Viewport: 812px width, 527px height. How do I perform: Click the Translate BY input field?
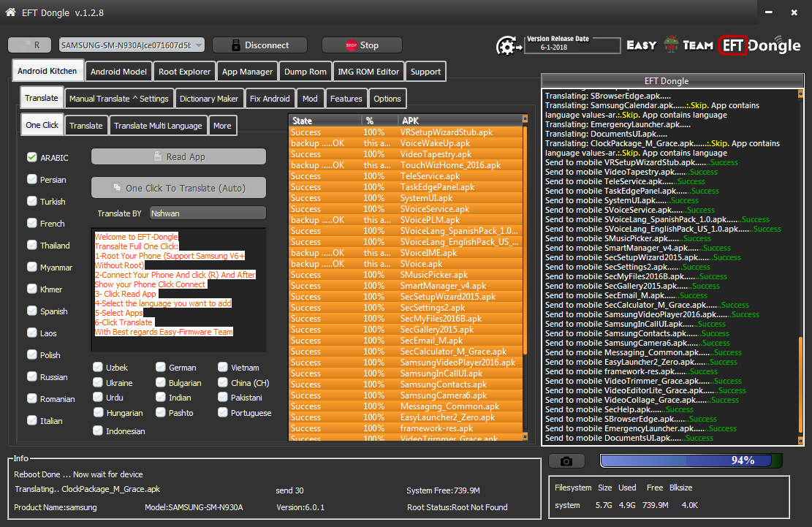[x=208, y=213]
